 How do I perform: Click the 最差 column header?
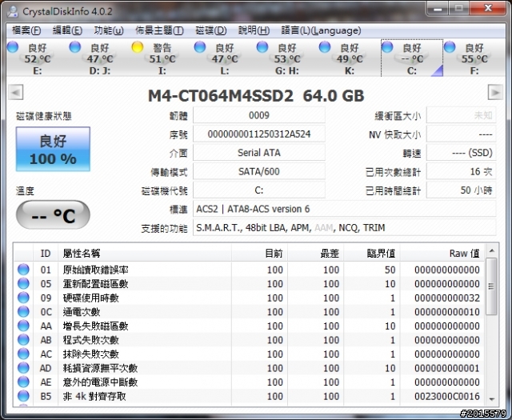(316, 253)
